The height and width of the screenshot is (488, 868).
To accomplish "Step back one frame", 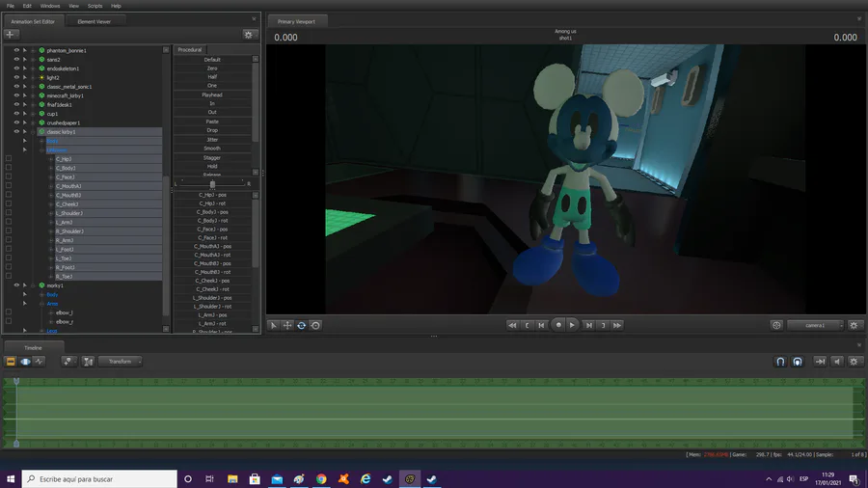I will point(541,325).
